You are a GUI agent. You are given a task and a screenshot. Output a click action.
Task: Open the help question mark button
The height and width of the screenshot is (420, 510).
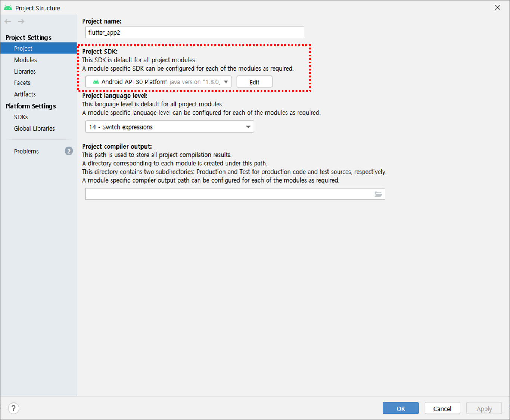pos(13,408)
